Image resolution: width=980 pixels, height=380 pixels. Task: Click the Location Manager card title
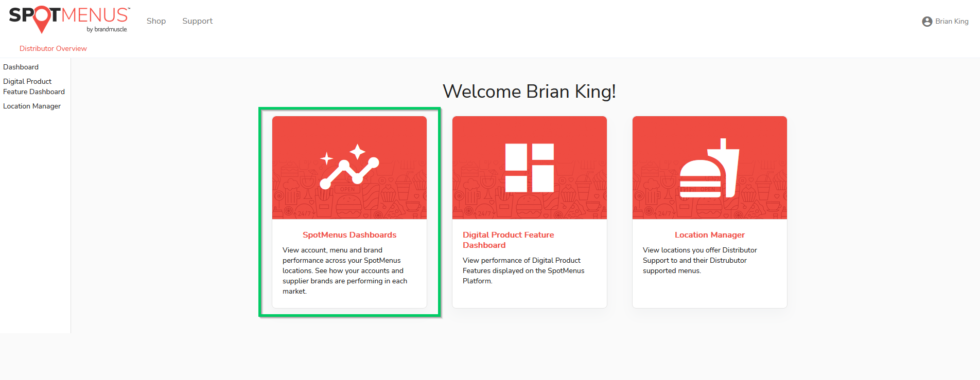(709, 235)
